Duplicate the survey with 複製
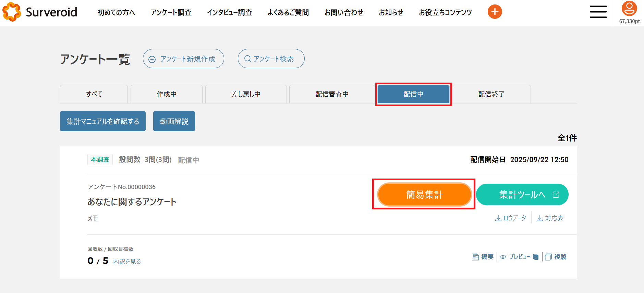The height and width of the screenshot is (293, 644). (x=556, y=257)
